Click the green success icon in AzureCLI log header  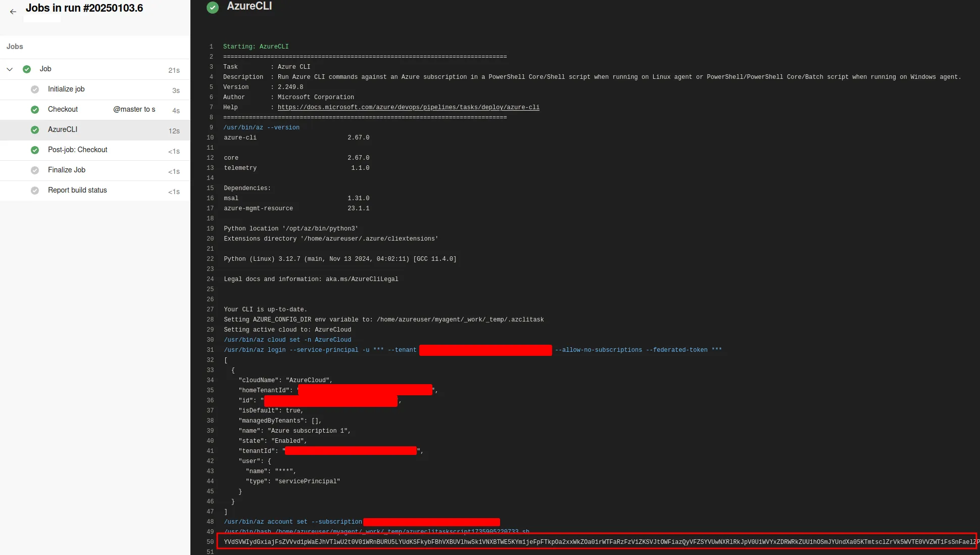coord(213,7)
